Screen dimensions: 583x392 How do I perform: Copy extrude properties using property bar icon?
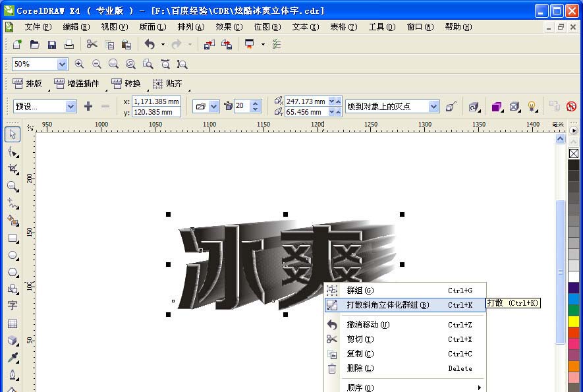(555, 105)
